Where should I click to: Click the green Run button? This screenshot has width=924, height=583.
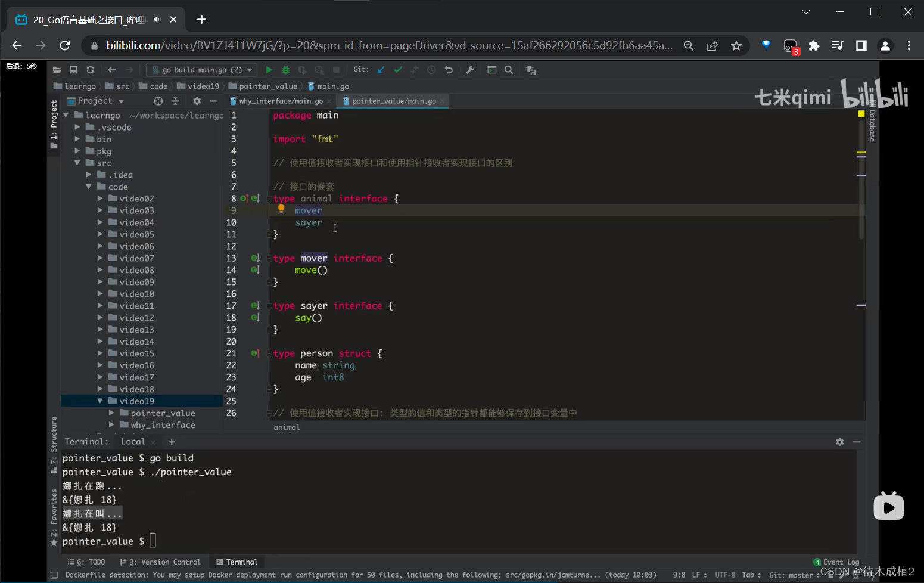pos(269,70)
